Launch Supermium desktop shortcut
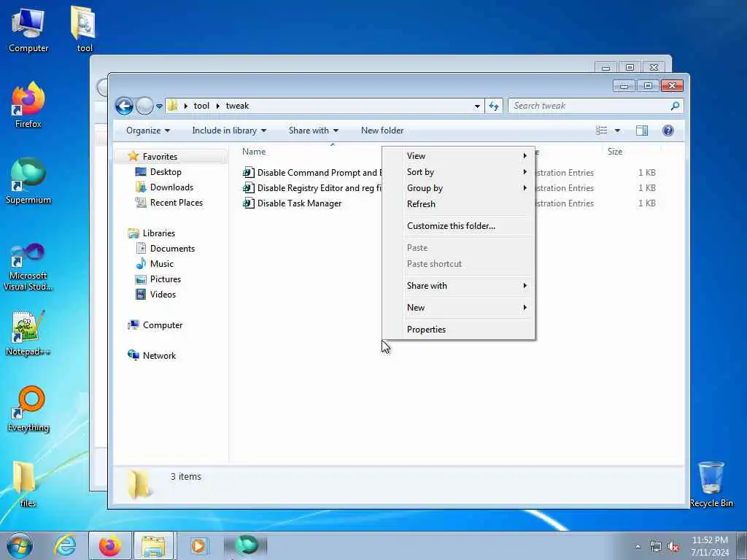The image size is (747, 560). tap(28, 182)
